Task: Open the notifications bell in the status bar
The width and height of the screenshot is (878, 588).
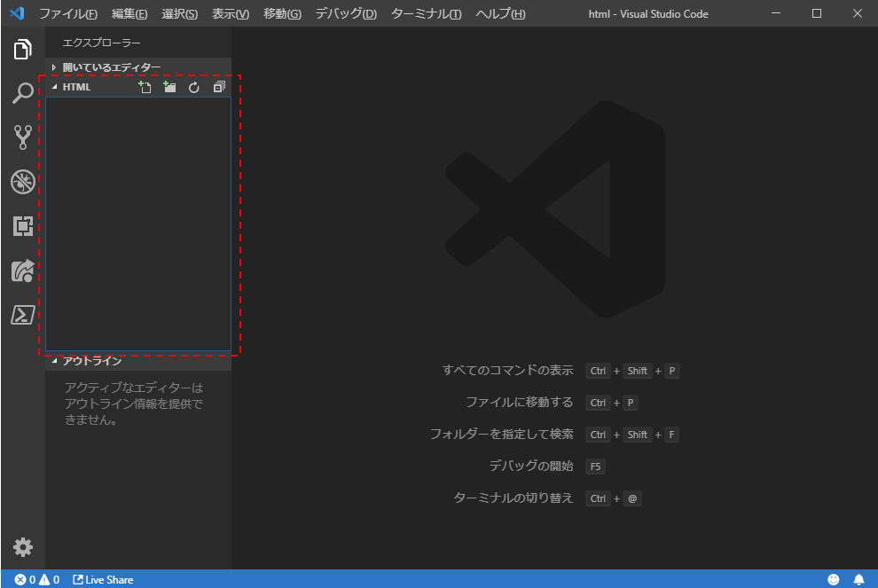Action: pyautogui.click(x=858, y=579)
